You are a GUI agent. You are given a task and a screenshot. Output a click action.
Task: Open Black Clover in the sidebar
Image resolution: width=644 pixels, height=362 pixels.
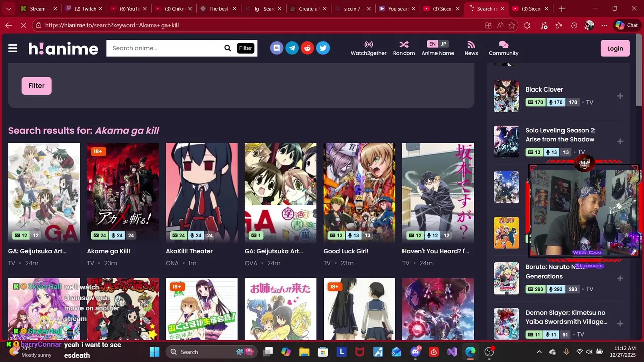tap(544, 89)
